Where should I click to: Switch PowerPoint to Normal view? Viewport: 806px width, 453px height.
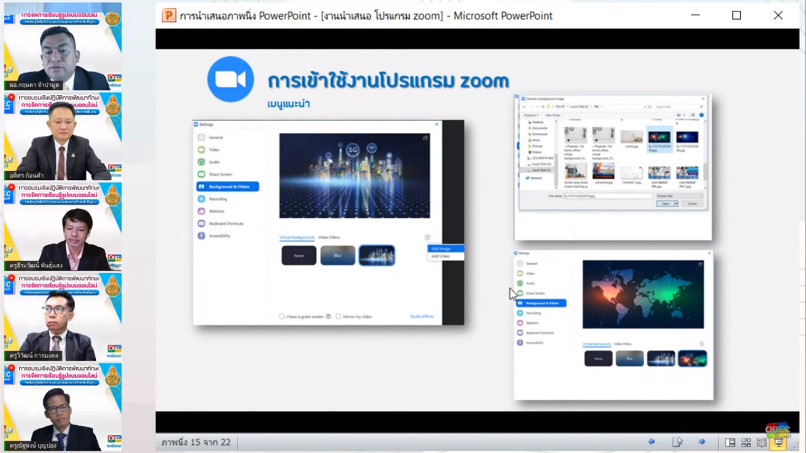click(x=730, y=442)
